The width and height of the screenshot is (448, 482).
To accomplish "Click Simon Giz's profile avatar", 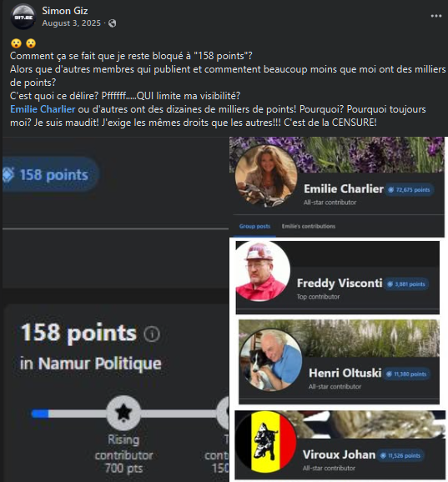I will (x=23, y=17).
